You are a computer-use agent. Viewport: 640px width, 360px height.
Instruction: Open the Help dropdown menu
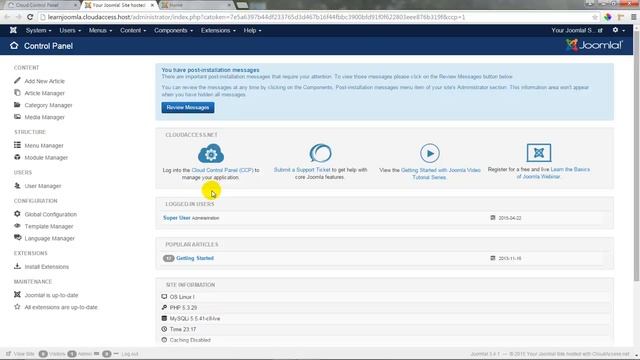(x=252, y=30)
